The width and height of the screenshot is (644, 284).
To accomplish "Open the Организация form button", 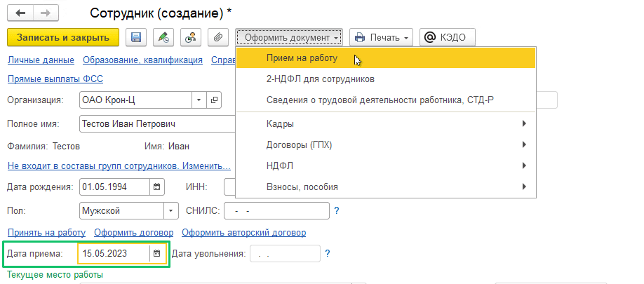I will pos(213,100).
